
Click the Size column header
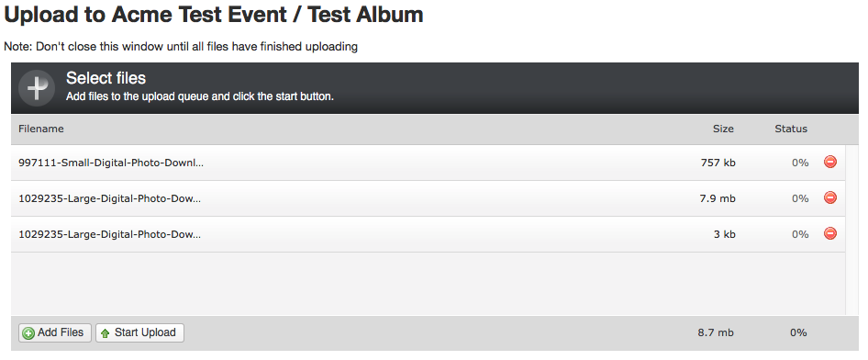pyautogui.click(x=723, y=129)
